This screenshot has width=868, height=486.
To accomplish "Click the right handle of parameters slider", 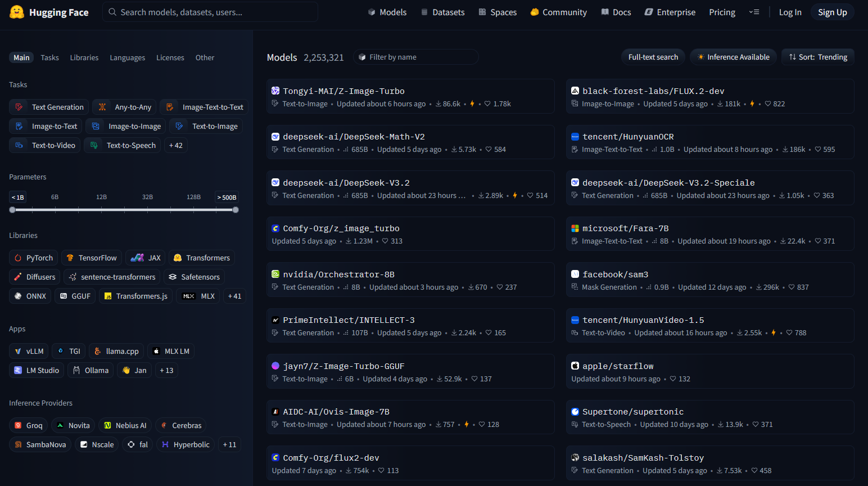I will point(236,210).
